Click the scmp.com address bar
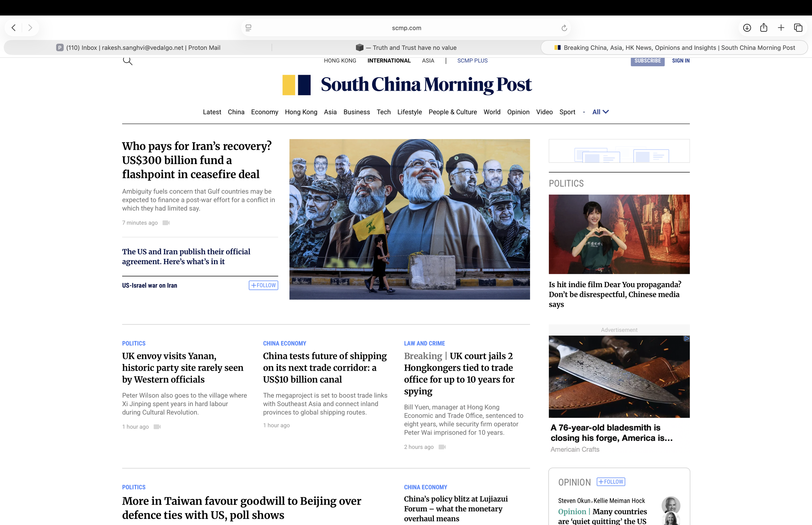Screen dimensions: 812x525 tap(406, 28)
